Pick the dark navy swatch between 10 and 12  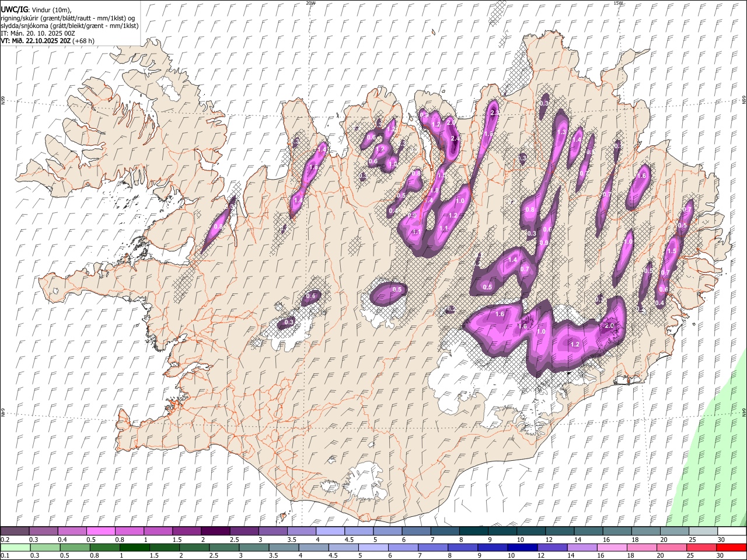[x=522, y=547]
